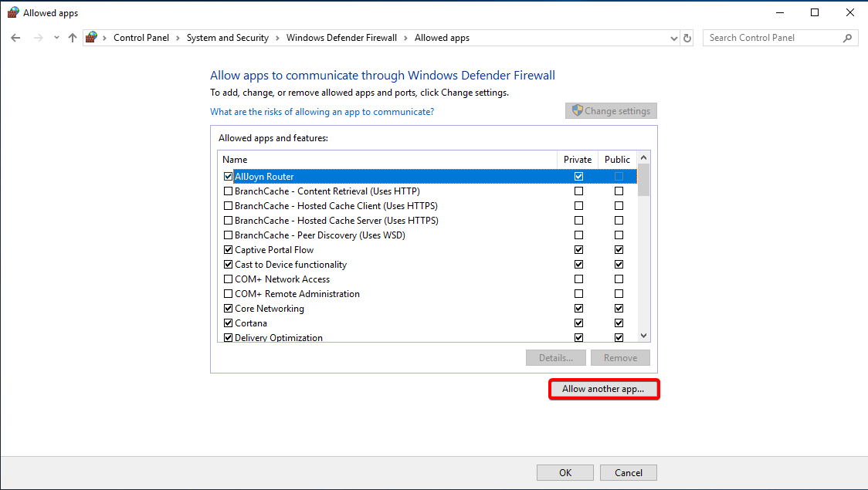Select the Public column header
Screen dimensions: 868x490
(617, 159)
